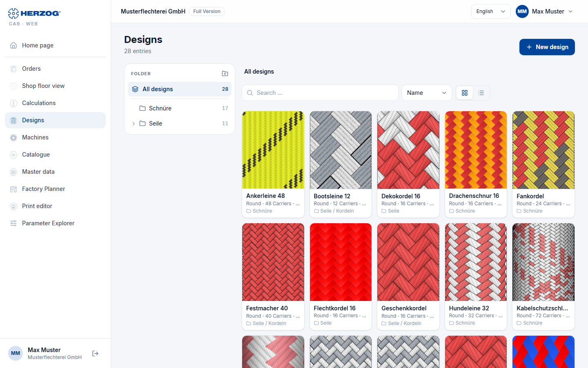Click the Calculations sidebar icon

[x=13, y=103]
